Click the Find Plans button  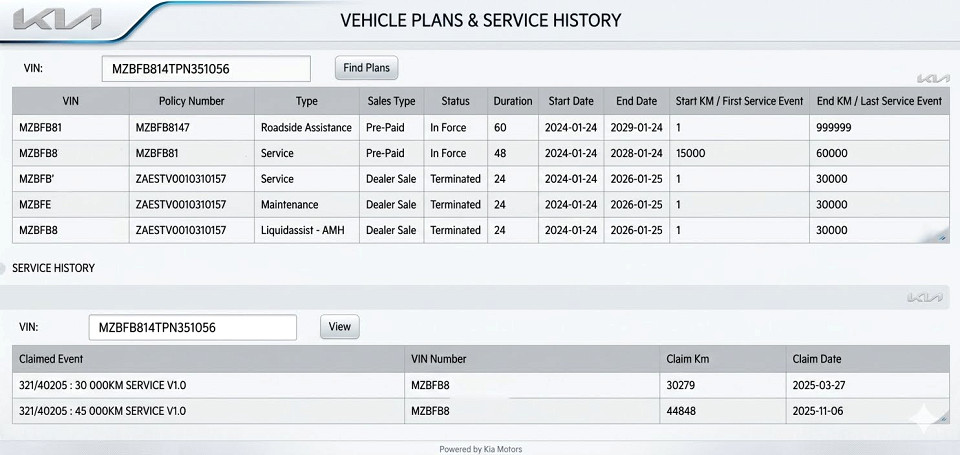(x=366, y=68)
